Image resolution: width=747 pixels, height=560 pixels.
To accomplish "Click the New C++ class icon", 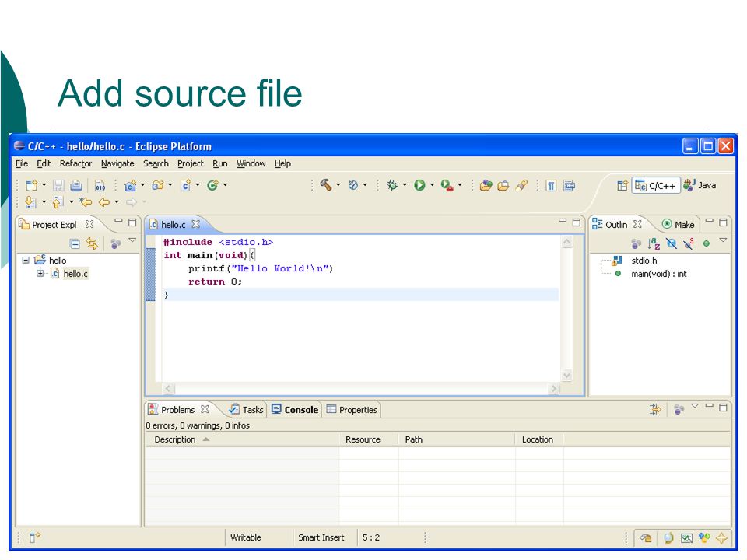I will point(212,185).
